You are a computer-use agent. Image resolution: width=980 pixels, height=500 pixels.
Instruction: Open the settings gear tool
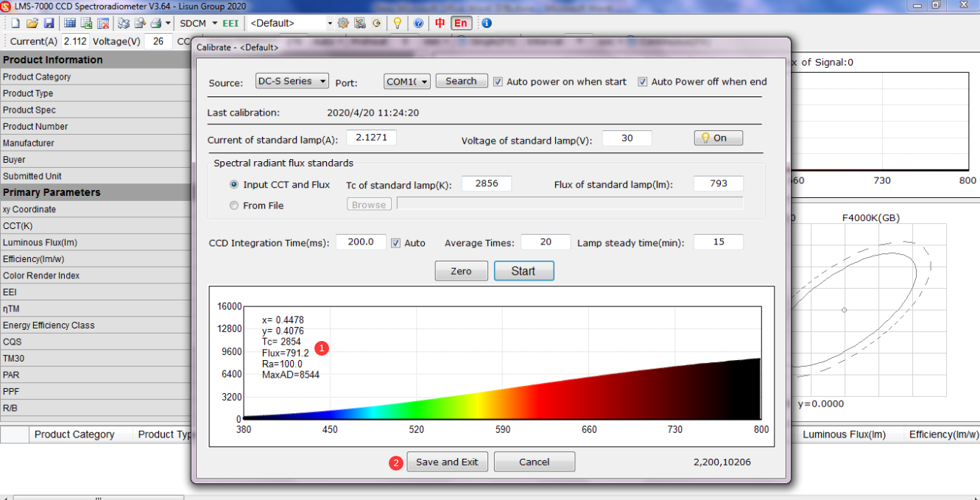coord(342,23)
